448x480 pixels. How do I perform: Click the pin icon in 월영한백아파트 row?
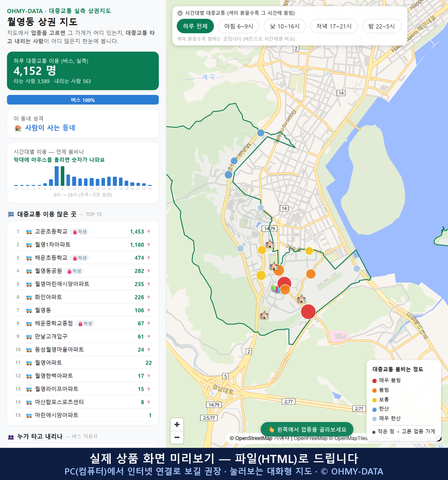coord(149,376)
